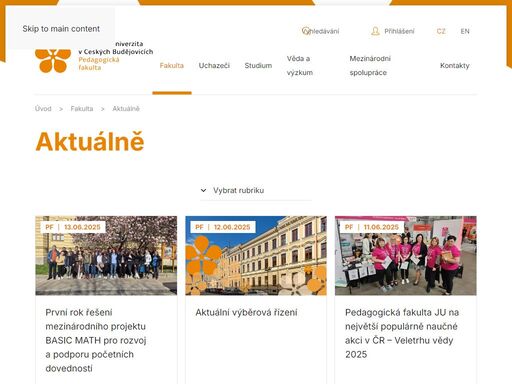Expand the Vybrat rubriku dropdown
This screenshot has height=384, width=512.
256,190
